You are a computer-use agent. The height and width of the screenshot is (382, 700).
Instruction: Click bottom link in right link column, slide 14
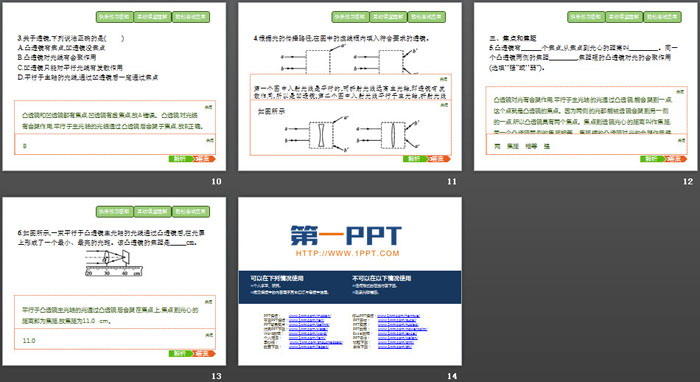click(395, 347)
